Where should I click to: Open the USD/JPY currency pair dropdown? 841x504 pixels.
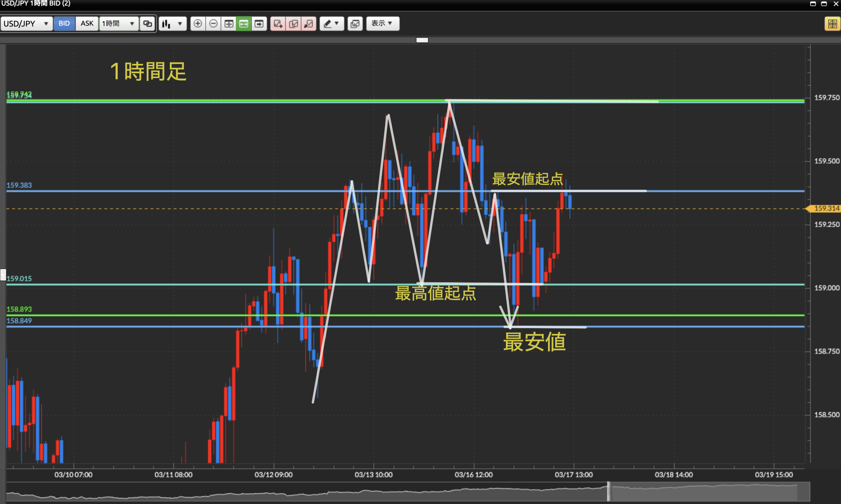[x=27, y=23]
